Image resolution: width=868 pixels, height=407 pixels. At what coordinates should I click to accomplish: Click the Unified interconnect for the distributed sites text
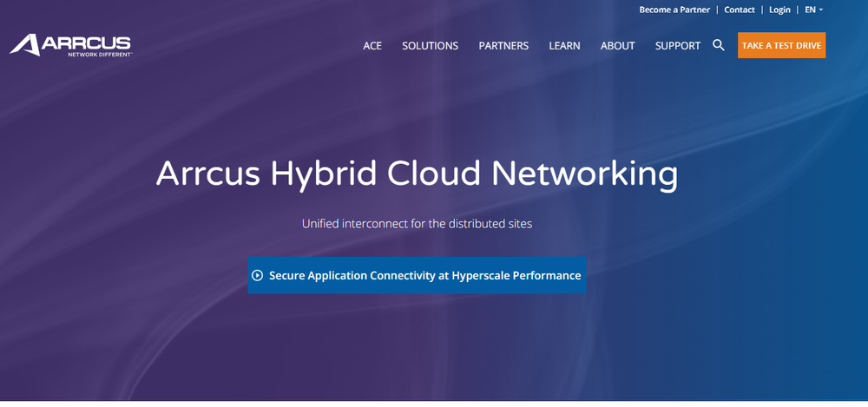[x=417, y=224]
